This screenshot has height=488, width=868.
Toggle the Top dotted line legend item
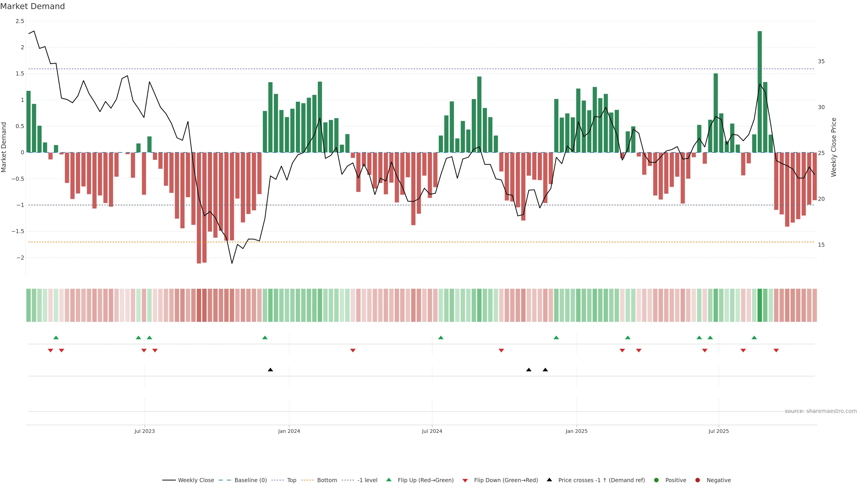(291, 480)
